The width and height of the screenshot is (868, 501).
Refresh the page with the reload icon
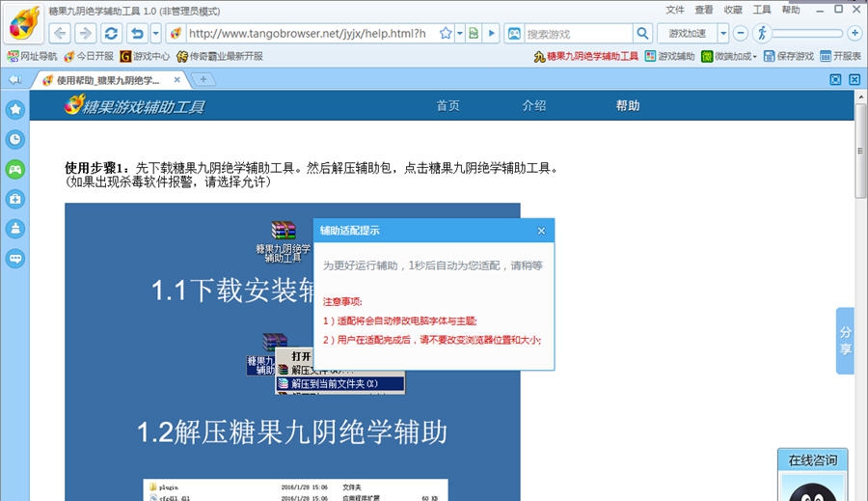point(111,33)
